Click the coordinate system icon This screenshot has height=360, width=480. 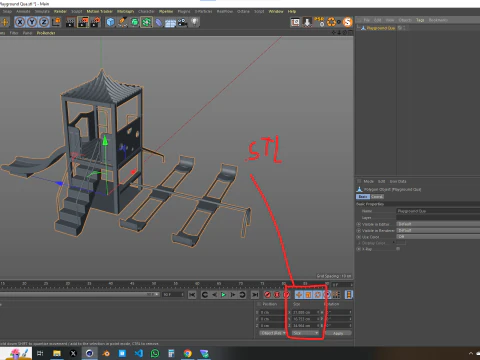coord(56,22)
